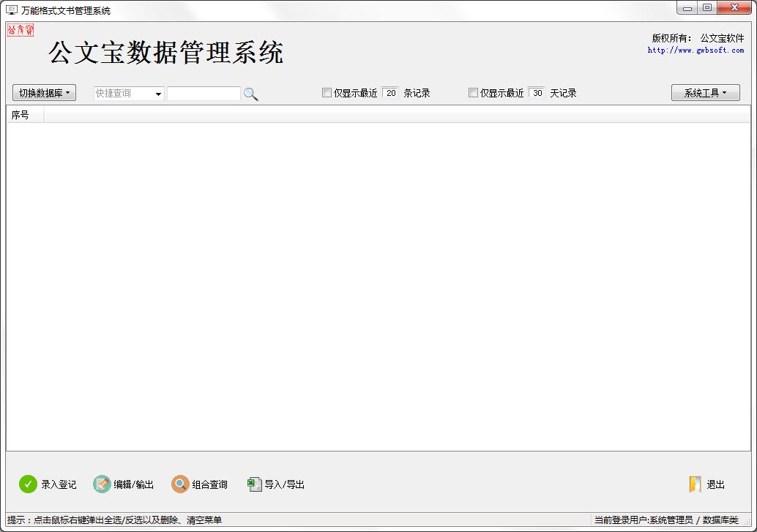Click the 公文宝数据管理系统 heading
This screenshot has width=757, height=532.
(x=166, y=52)
